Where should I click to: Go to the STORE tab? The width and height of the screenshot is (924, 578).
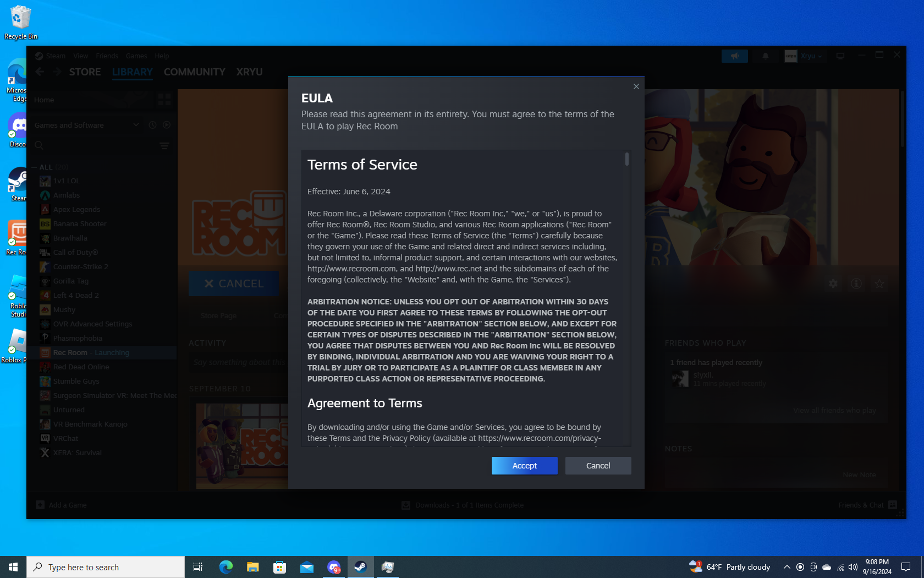tap(85, 72)
